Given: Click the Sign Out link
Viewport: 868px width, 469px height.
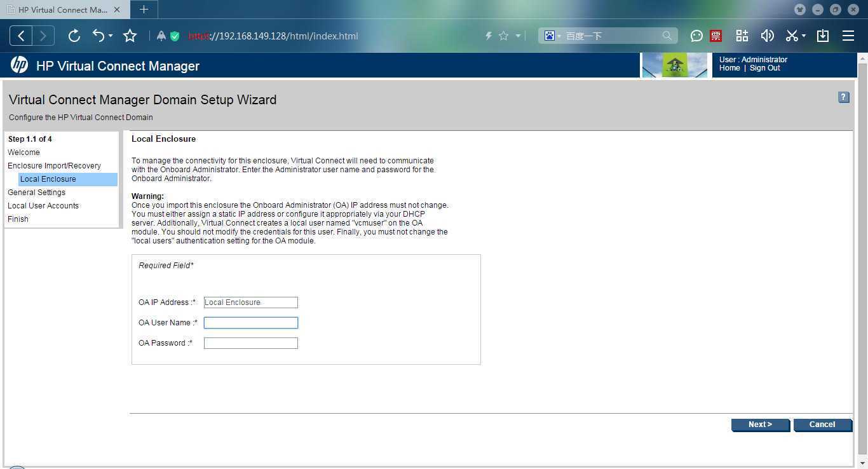Looking at the screenshot, I should tap(764, 68).
